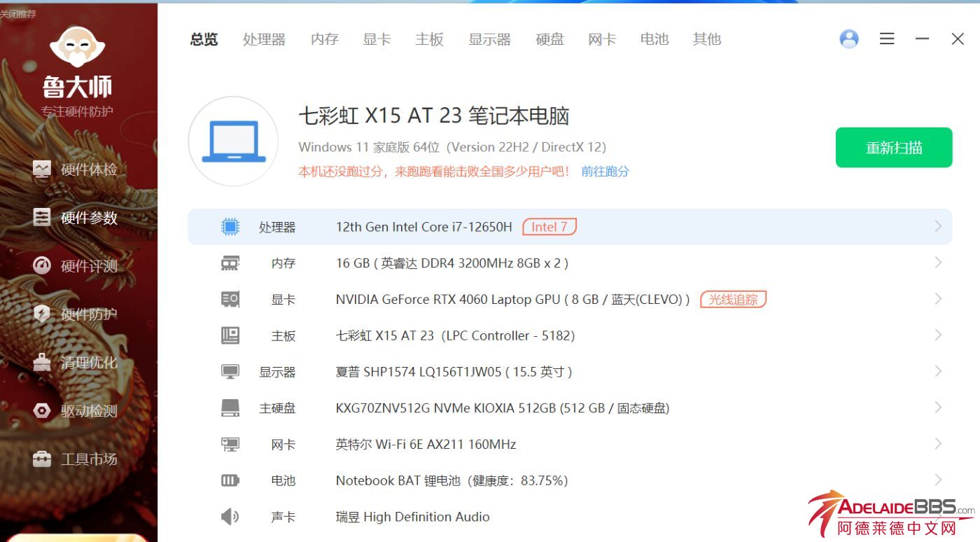Open the 电池 tab

pos(654,39)
